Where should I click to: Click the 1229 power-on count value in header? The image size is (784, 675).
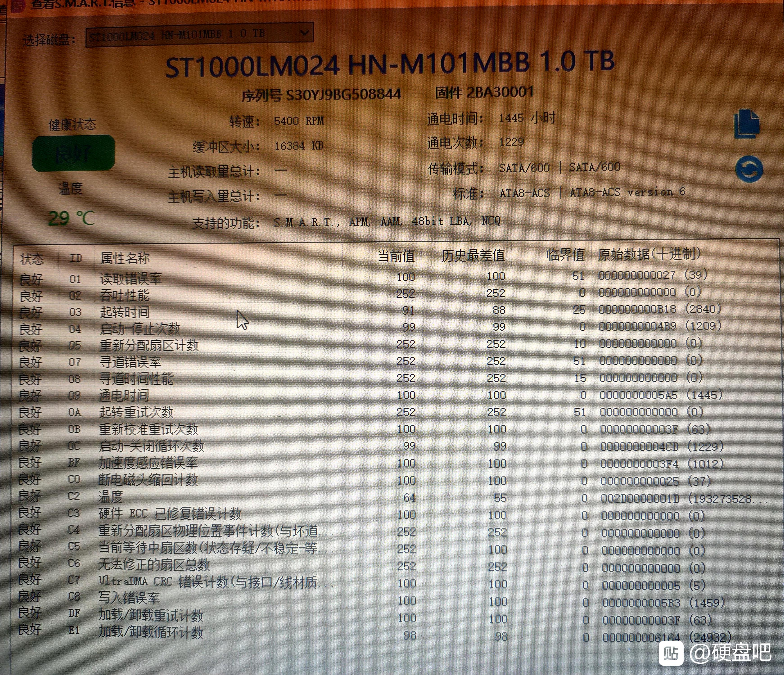[x=512, y=142]
